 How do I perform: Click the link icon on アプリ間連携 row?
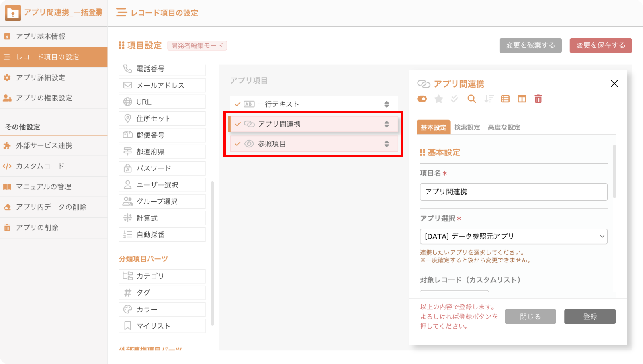tap(249, 124)
